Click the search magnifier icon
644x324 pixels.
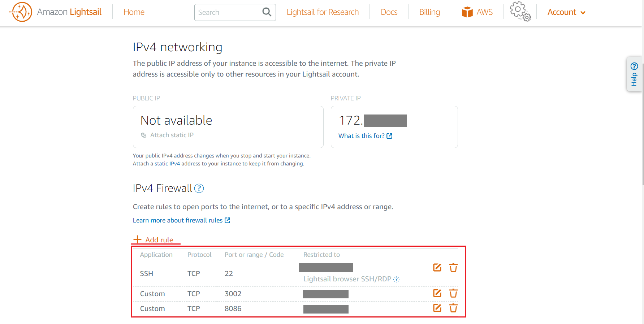tap(267, 12)
